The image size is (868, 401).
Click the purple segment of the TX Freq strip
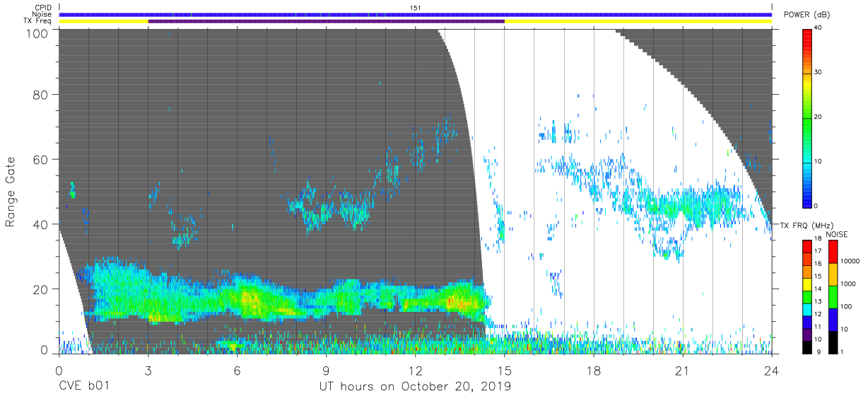327,21
